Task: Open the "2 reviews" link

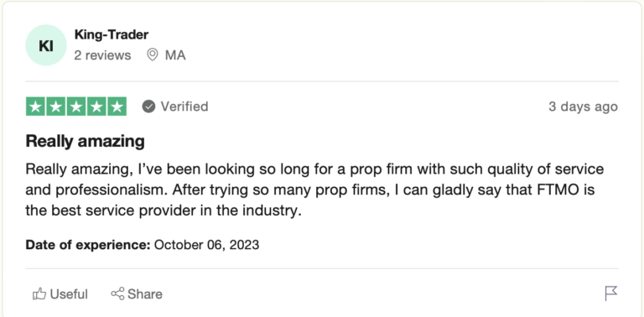Action: click(102, 55)
